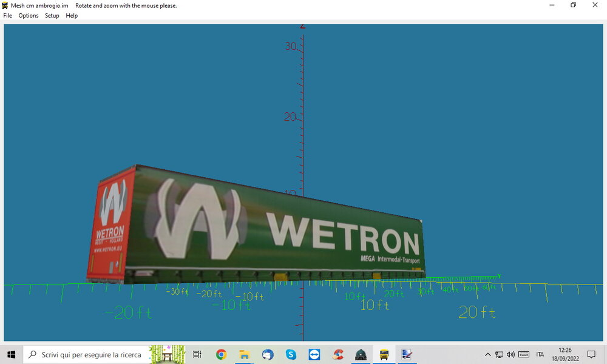The image size is (607, 364).
Task: Open the network status tray icon
Action: pyautogui.click(x=500, y=354)
